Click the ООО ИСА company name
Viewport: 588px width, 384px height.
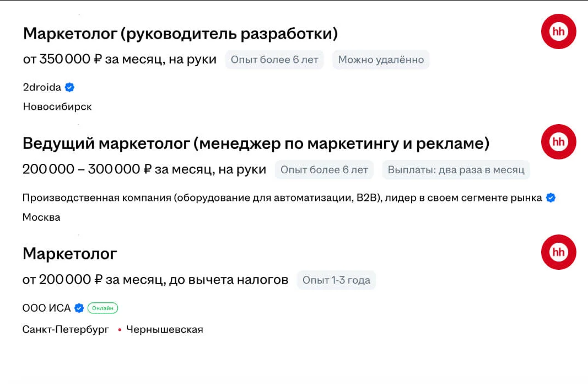tap(46, 308)
